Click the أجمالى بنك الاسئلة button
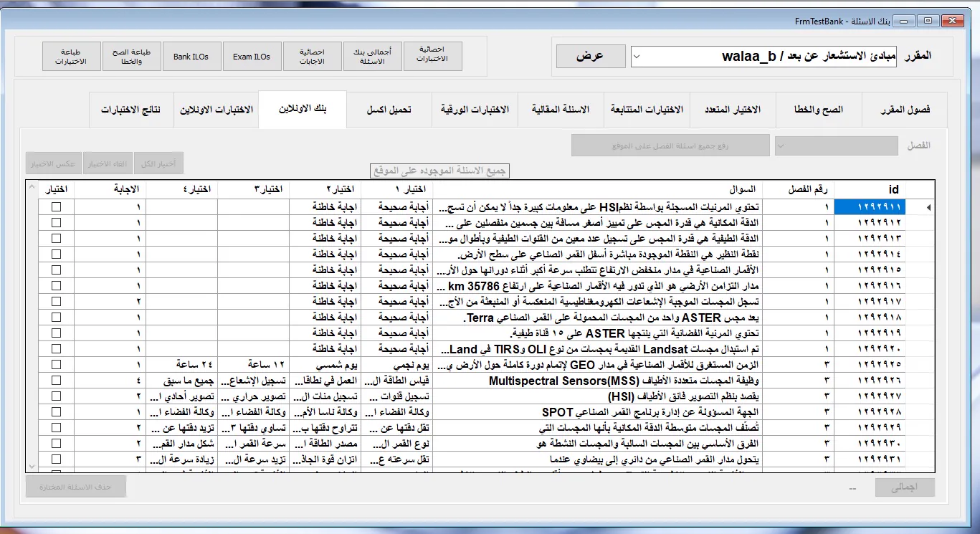 (372, 55)
